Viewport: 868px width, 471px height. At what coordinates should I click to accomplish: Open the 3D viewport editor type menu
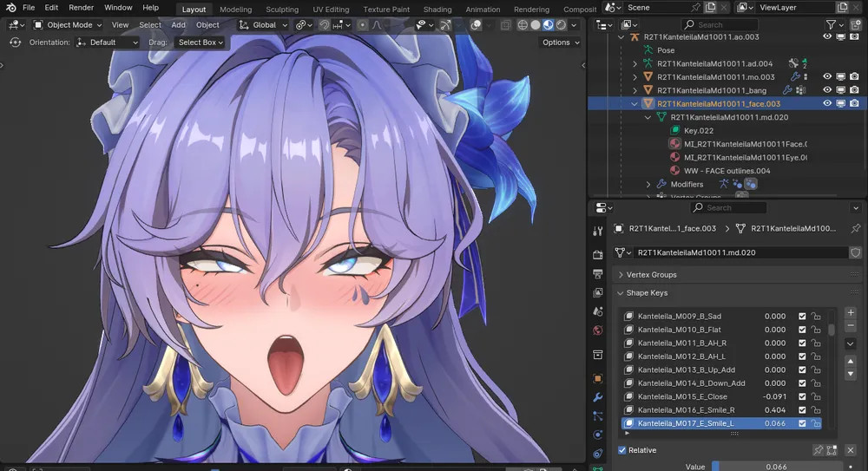click(x=16, y=25)
